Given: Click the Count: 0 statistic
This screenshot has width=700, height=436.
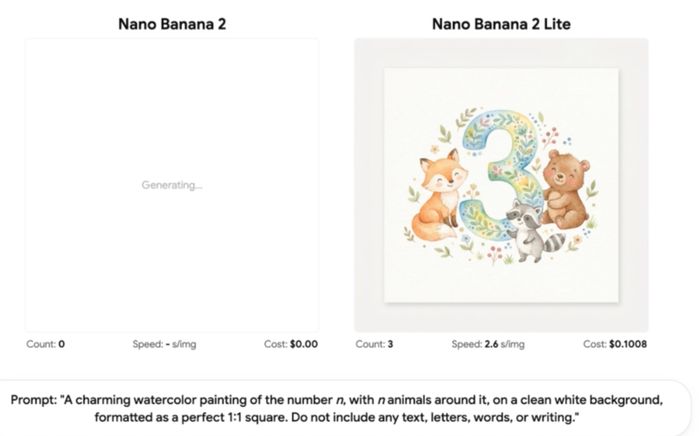Looking at the screenshot, I should (x=46, y=344).
